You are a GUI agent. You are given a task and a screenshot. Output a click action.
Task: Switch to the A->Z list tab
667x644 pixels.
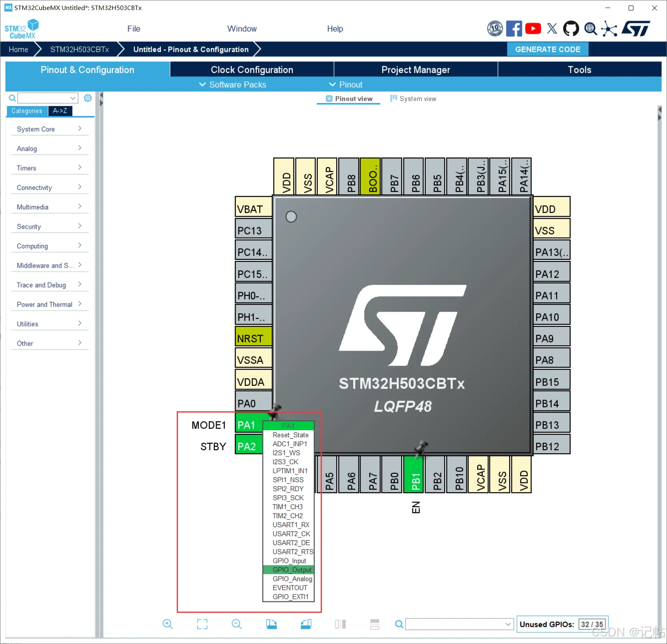click(60, 111)
